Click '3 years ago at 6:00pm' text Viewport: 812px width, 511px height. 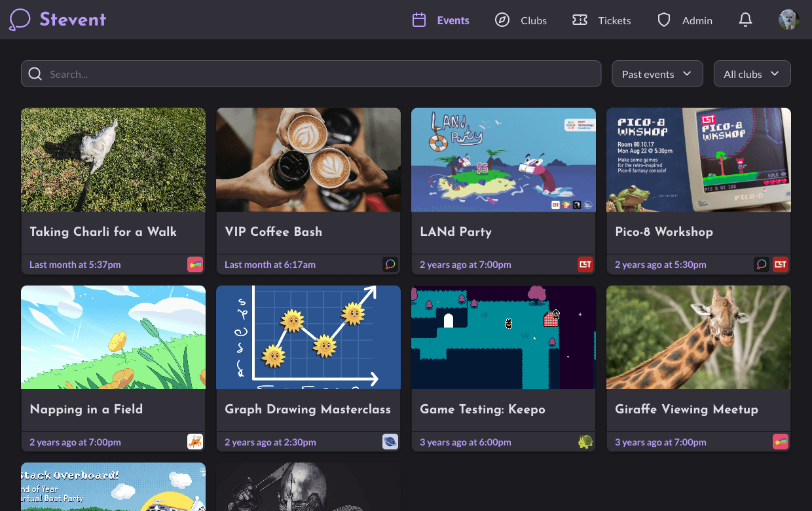(466, 442)
